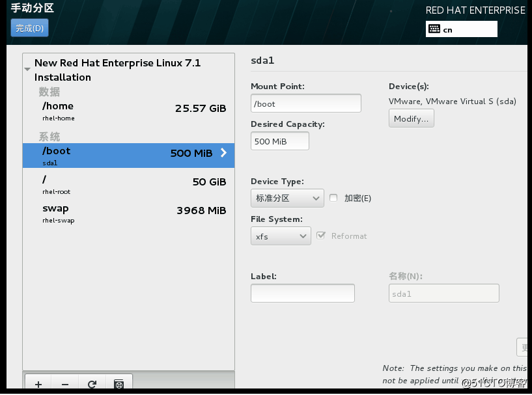Click the add mount point plus icon
Screen dimensions: 532x395
[38, 384]
